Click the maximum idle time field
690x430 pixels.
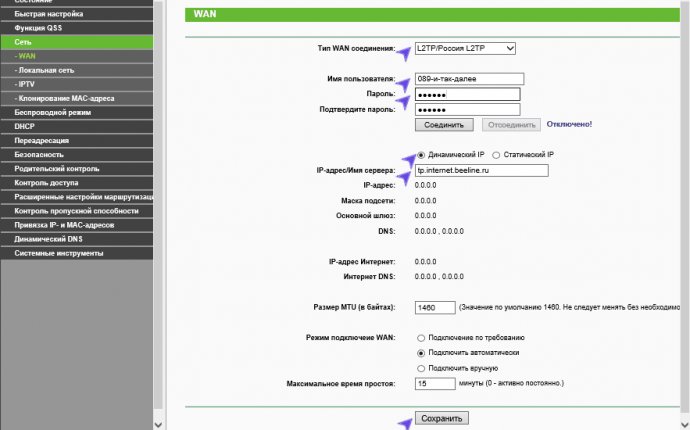(435, 383)
